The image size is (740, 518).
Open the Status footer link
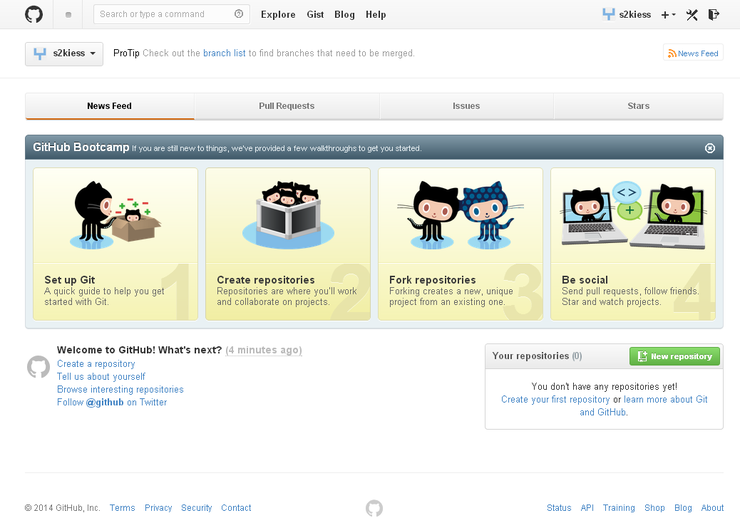coord(559,508)
